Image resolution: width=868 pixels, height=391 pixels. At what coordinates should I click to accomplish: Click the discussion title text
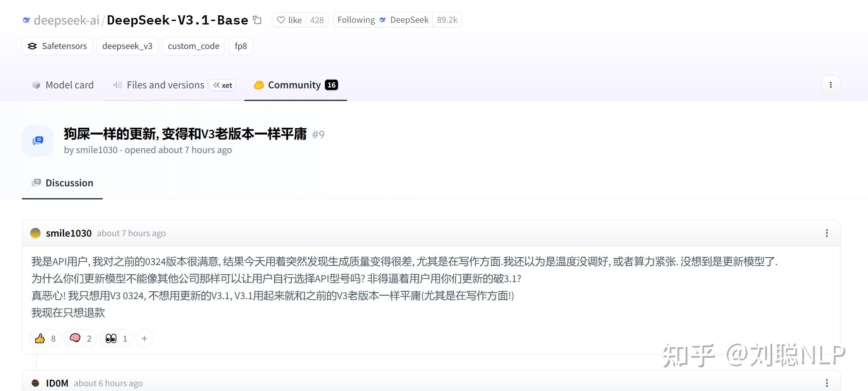185,134
